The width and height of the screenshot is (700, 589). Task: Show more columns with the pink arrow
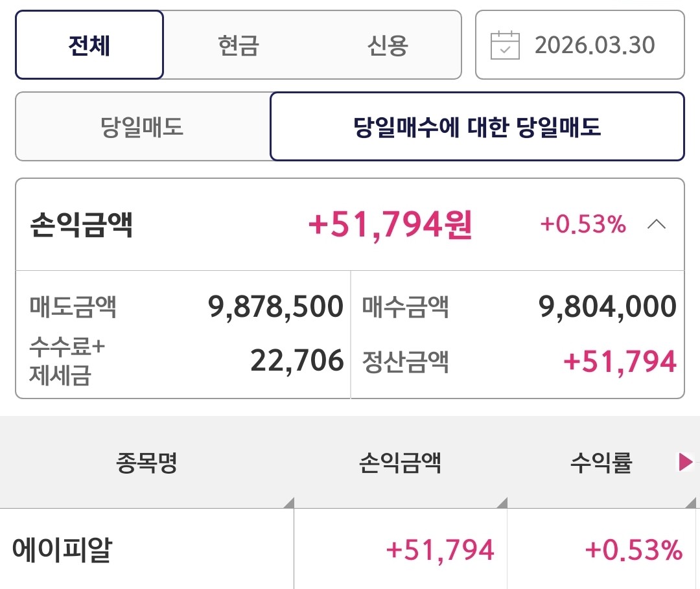685,462
